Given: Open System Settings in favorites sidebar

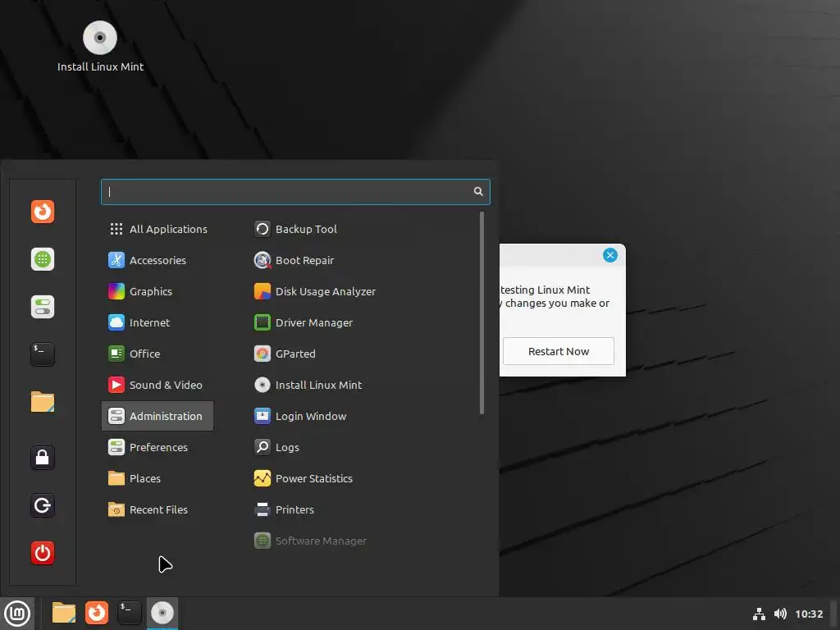Looking at the screenshot, I should click(x=43, y=307).
